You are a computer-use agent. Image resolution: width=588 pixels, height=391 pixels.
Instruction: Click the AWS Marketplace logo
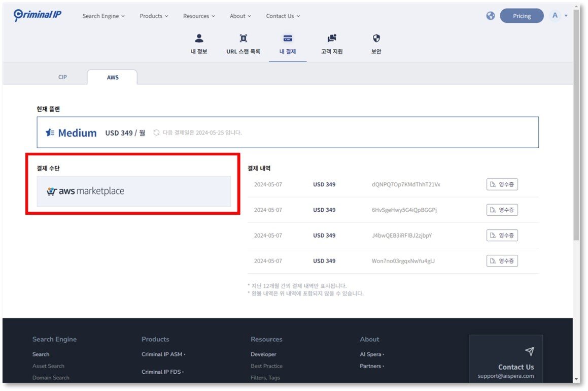86,191
